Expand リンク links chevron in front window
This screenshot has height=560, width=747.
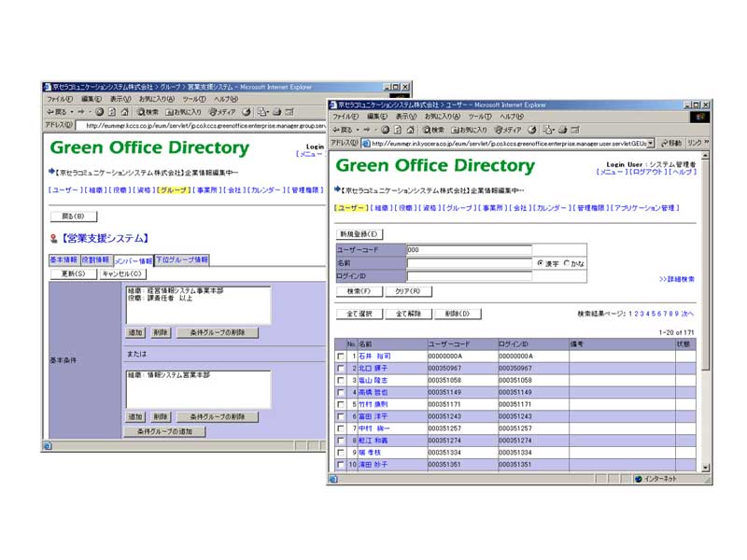(x=707, y=143)
